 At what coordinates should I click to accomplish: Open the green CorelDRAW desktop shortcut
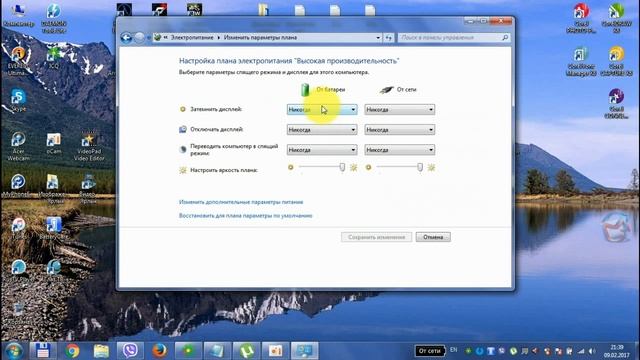[x=616, y=18]
